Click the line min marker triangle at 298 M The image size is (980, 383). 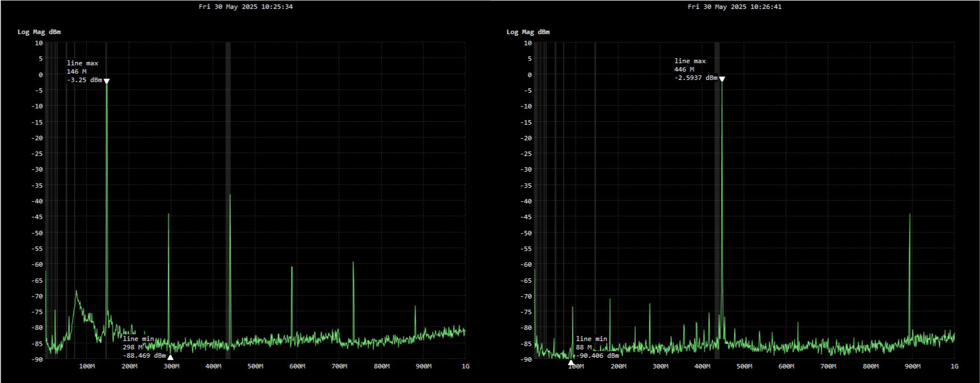[x=170, y=357]
